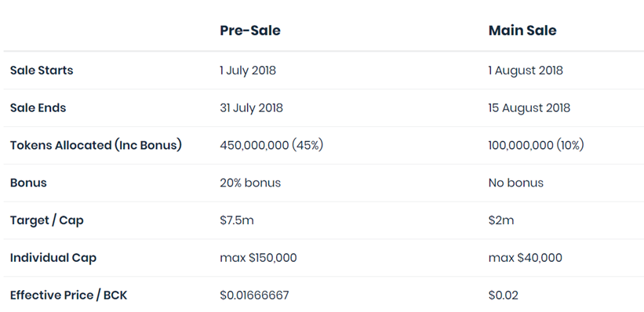Image resolution: width=644 pixels, height=312 pixels.
Task: Click the 100,000,000 (10%) cell
Action: click(x=536, y=145)
